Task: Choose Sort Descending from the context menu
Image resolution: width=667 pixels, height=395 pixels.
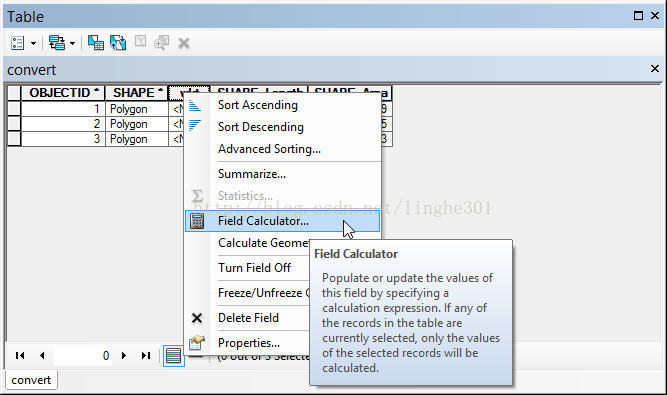Action: (x=283, y=127)
